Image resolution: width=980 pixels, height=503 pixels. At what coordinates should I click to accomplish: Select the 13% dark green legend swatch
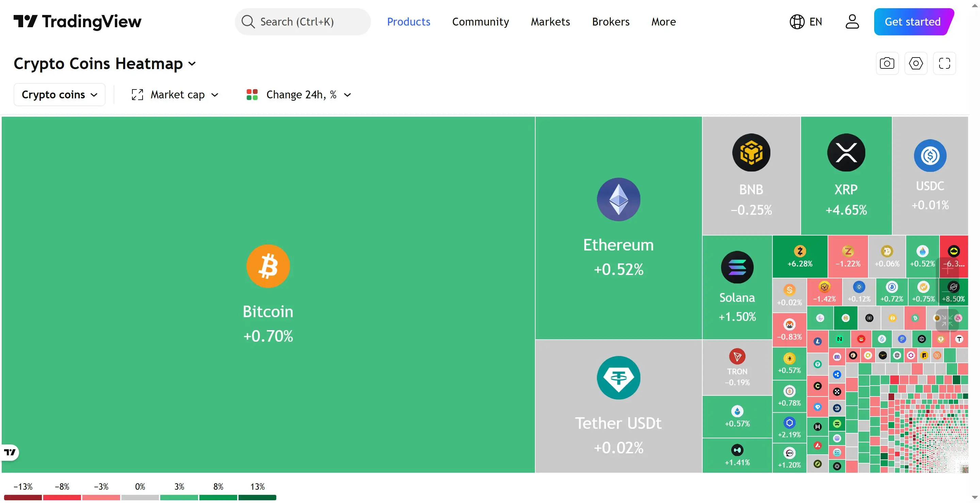[257, 497]
